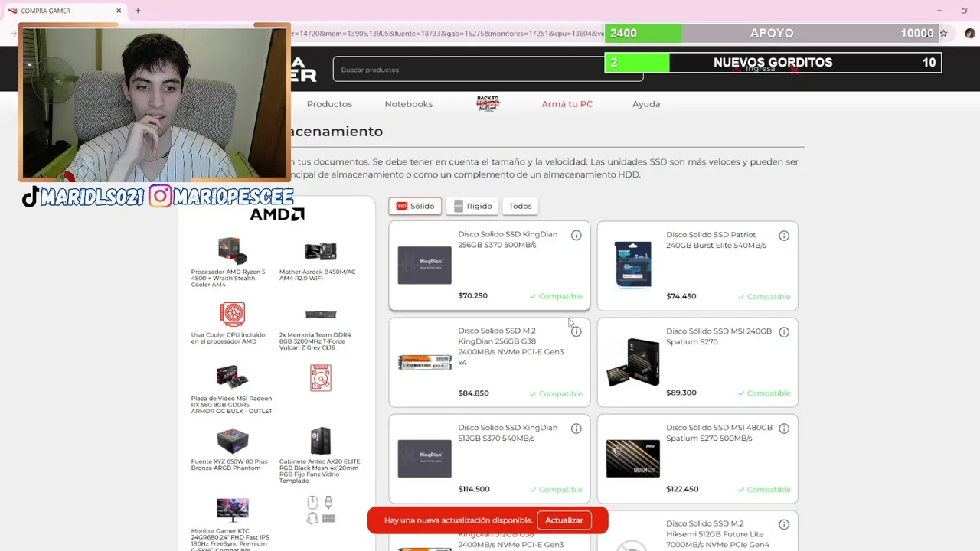This screenshot has width=980, height=551.
Task: Open the storage drive step icon
Action: coord(320,378)
